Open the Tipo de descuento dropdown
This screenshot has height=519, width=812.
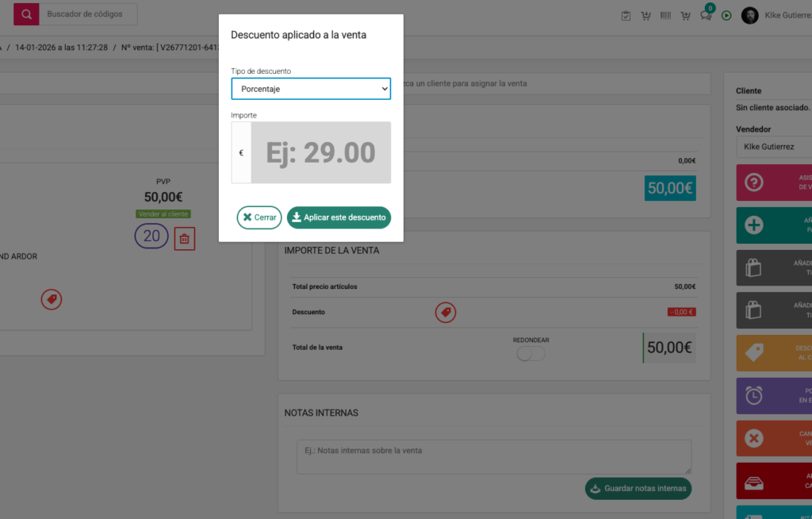click(x=311, y=89)
